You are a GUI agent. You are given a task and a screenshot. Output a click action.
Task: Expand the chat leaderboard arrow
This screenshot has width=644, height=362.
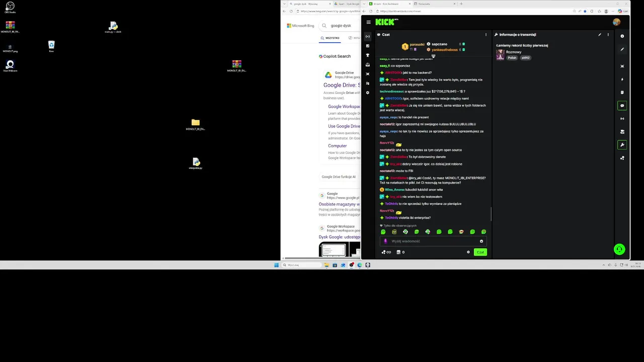click(433, 56)
